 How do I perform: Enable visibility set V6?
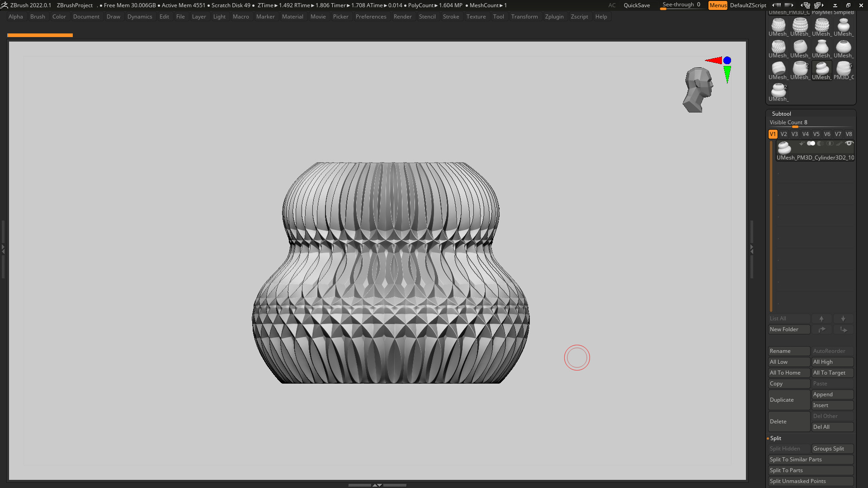pos(827,134)
